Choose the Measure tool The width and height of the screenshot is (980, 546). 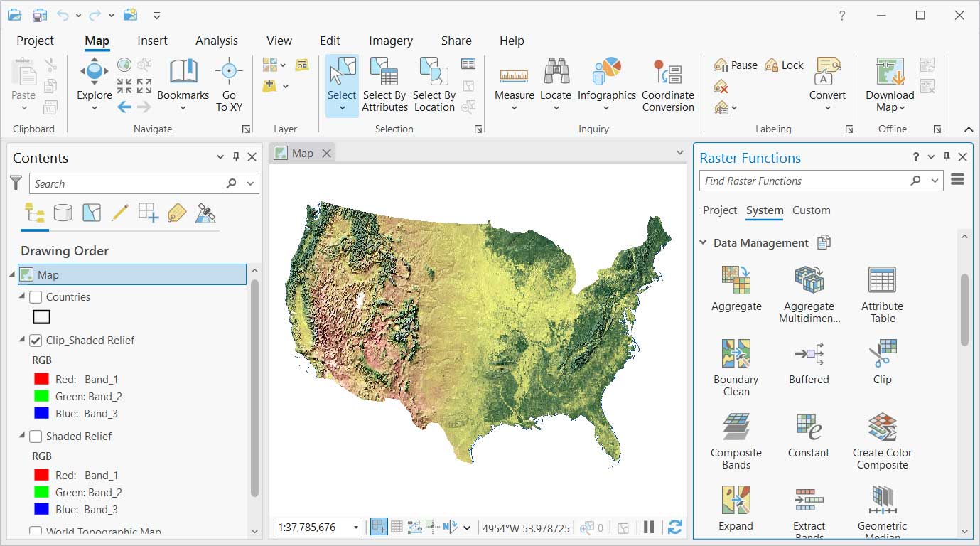(514, 85)
